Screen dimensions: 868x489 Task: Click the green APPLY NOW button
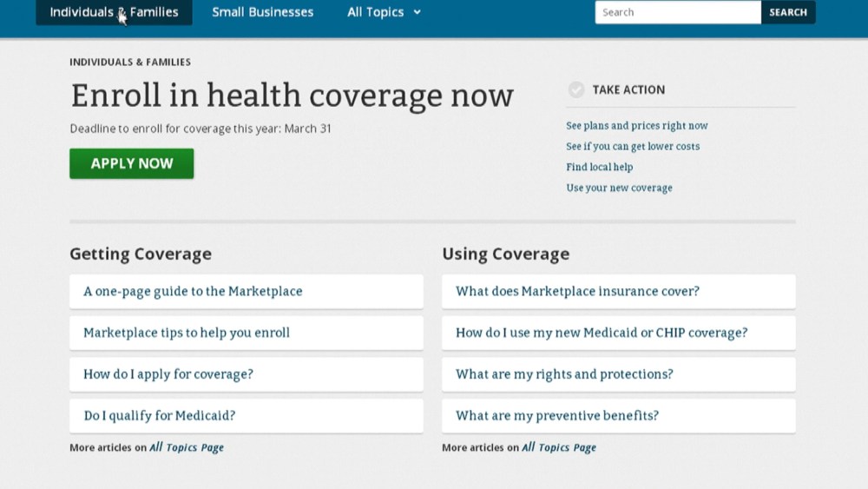[x=132, y=163]
